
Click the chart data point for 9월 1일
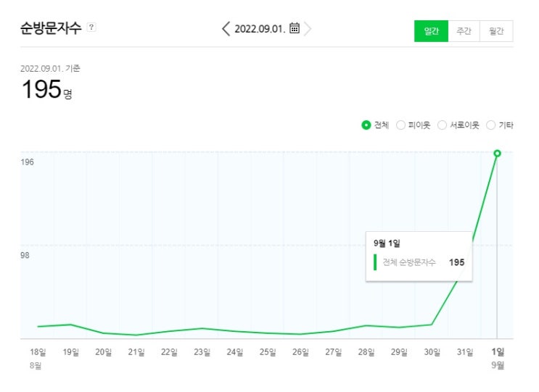pyautogui.click(x=497, y=154)
